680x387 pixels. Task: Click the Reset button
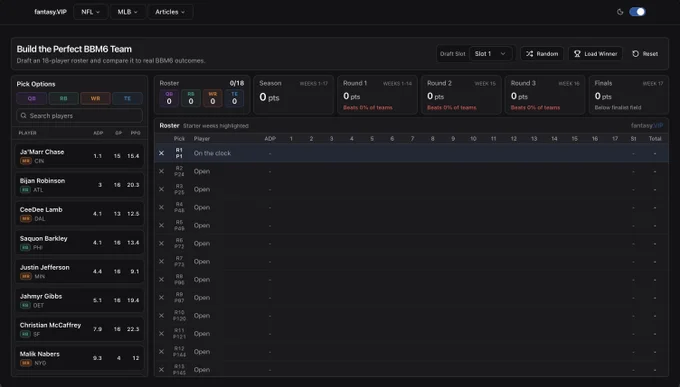coord(645,54)
